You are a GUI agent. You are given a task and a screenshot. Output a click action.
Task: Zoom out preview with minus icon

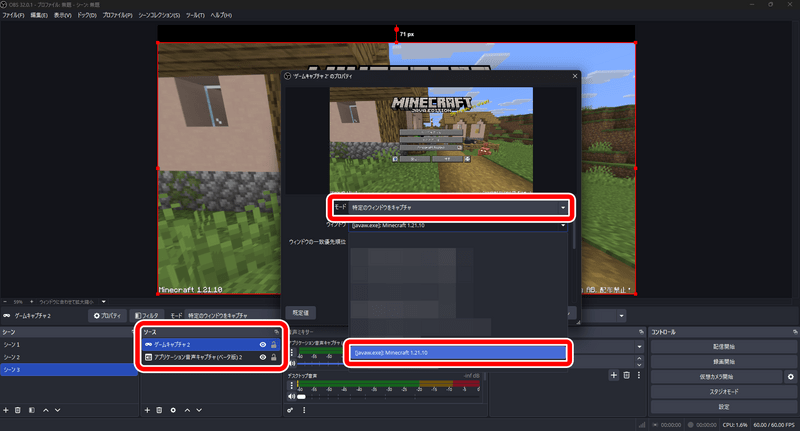coord(5,302)
